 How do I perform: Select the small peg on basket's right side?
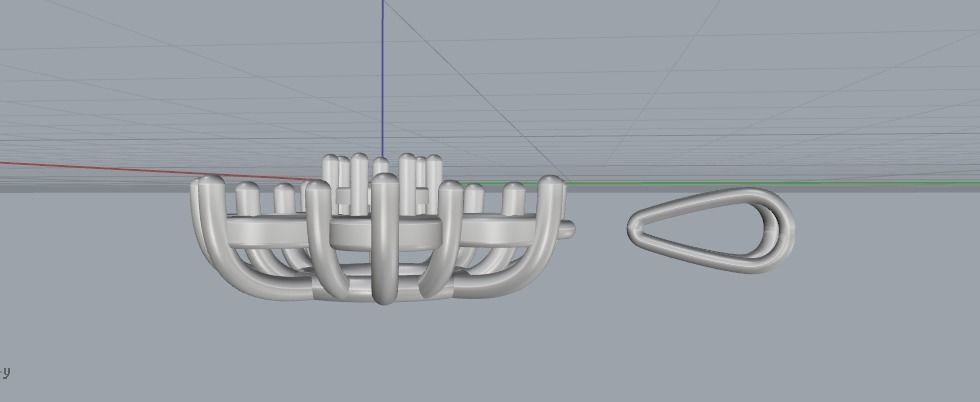(566, 230)
